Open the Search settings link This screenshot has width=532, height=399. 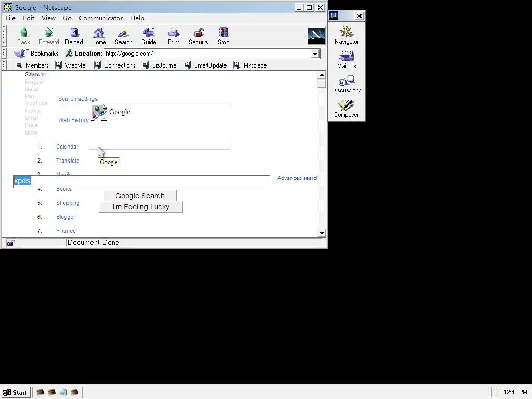78,99
